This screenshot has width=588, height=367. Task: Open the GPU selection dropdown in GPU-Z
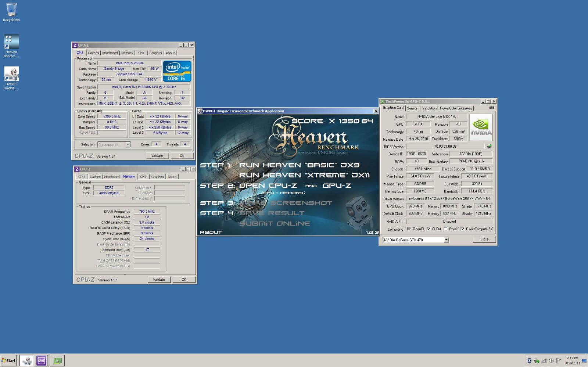coord(446,240)
